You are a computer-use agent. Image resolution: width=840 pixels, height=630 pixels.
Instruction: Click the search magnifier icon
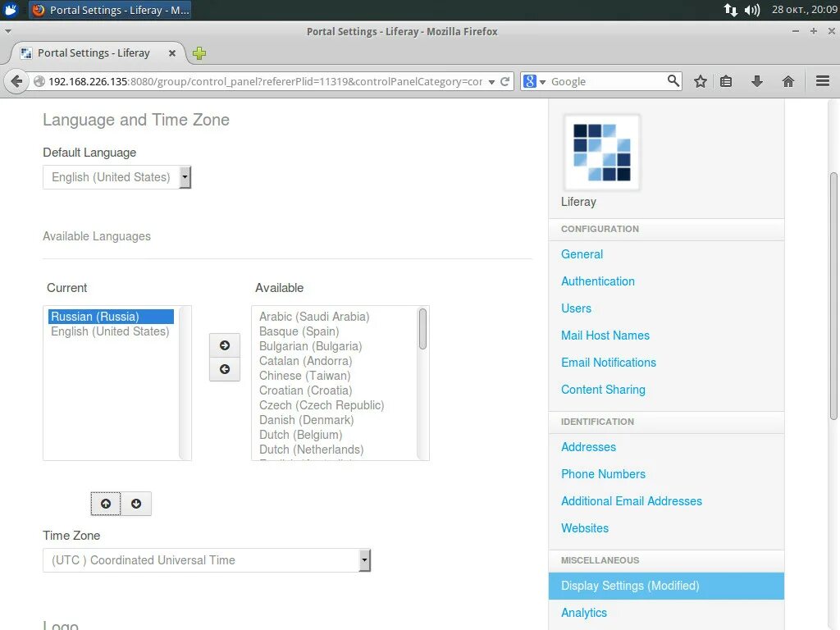[673, 81]
